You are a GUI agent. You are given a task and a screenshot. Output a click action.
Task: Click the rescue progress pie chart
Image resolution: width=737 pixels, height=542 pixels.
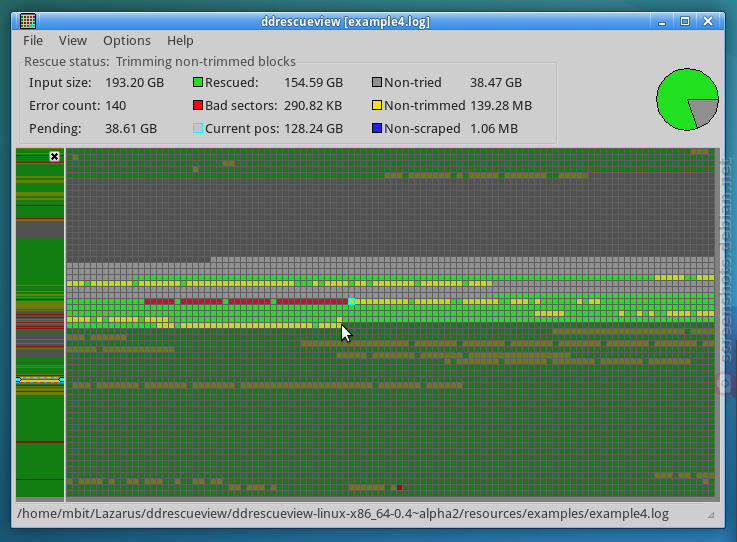(687, 99)
